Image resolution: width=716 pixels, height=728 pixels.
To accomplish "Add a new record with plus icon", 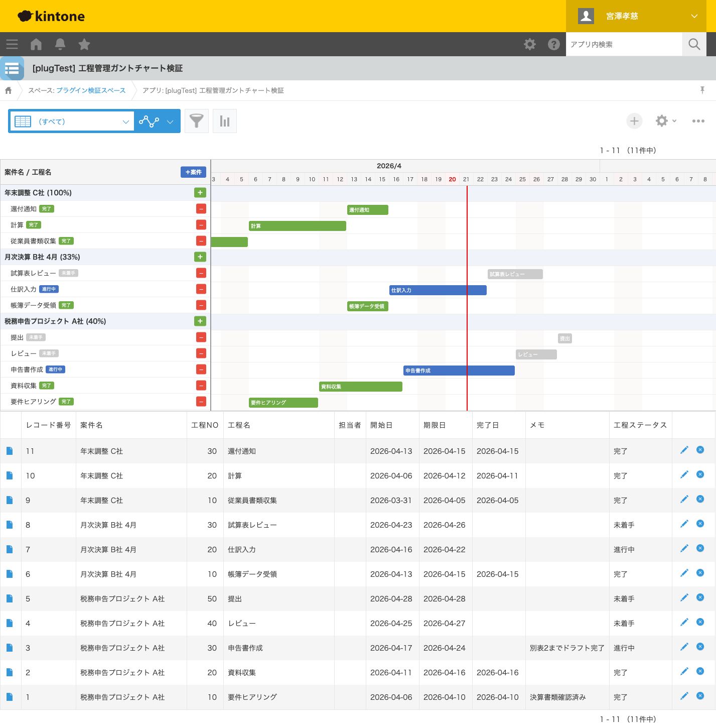I will coord(634,121).
